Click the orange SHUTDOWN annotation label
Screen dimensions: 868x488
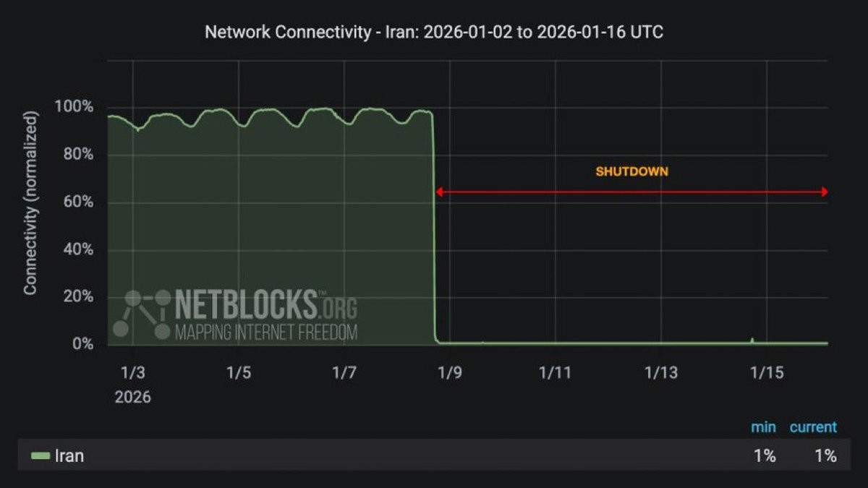[631, 172]
